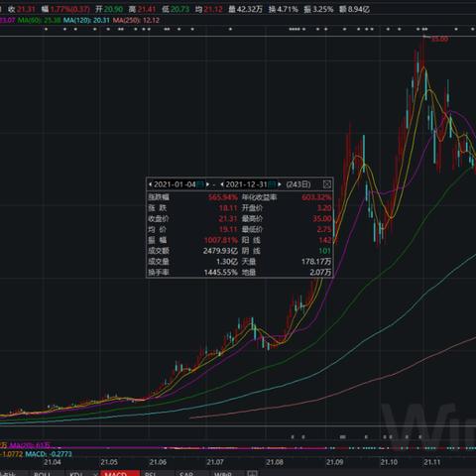This screenshot has height=476, width=476.
Task: Click the 均 21.12 average price readout
Action: click(209, 9)
